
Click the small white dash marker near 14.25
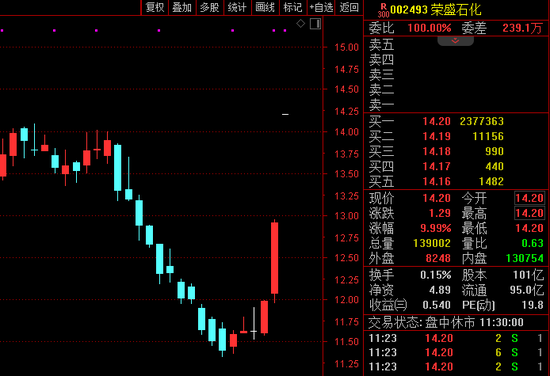pyautogui.click(x=285, y=114)
